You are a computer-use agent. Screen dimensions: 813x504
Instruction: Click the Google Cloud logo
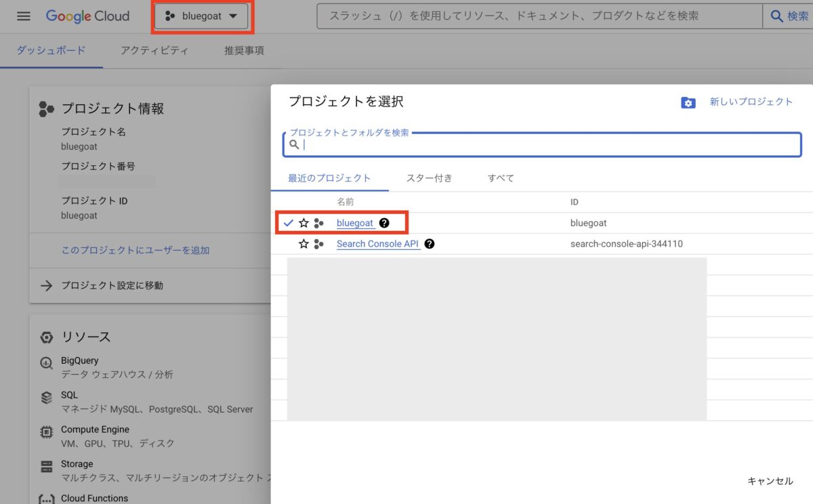(87, 16)
